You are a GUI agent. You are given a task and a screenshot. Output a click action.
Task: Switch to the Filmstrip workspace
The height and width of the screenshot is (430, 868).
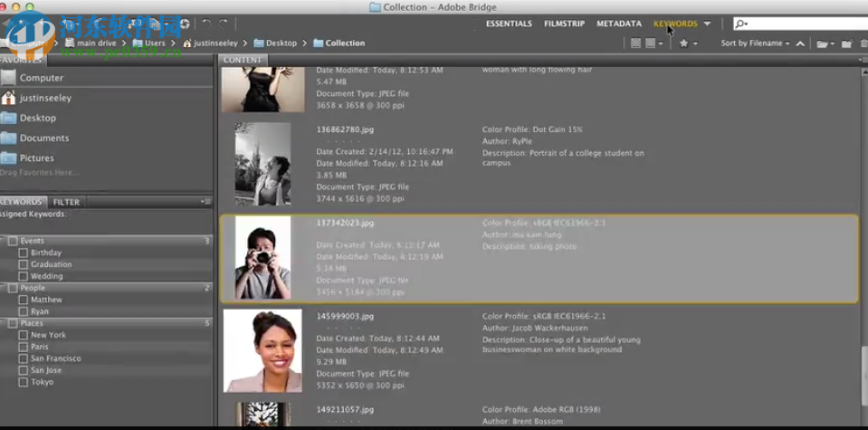coord(564,24)
